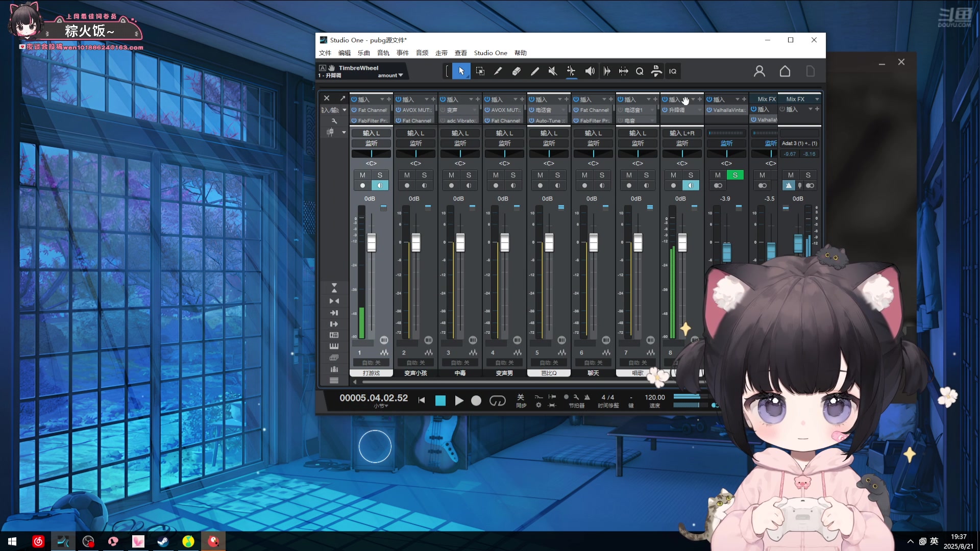Start recording with Record button

[476, 400]
